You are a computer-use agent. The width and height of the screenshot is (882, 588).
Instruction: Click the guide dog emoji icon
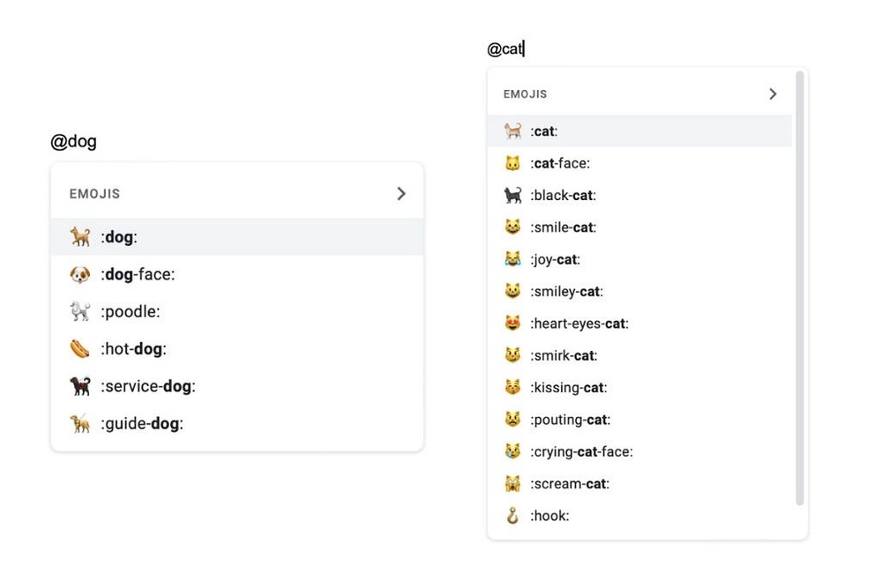coord(80,424)
